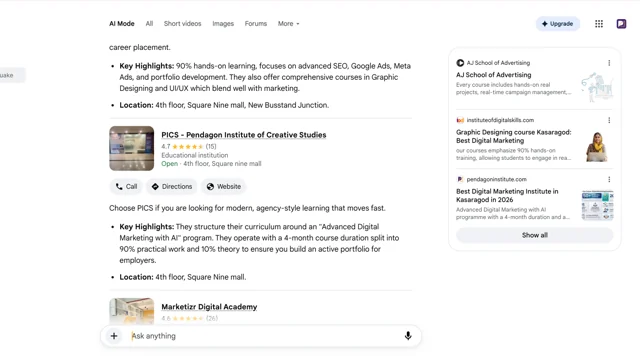Click the AJ School of Advertising favicon
This screenshot has width=640, height=363.
[x=460, y=63]
